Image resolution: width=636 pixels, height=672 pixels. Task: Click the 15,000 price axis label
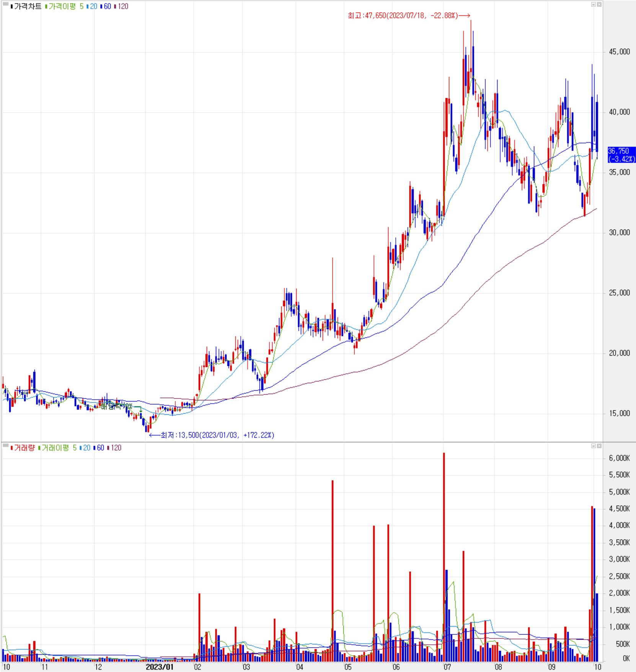[619, 413]
